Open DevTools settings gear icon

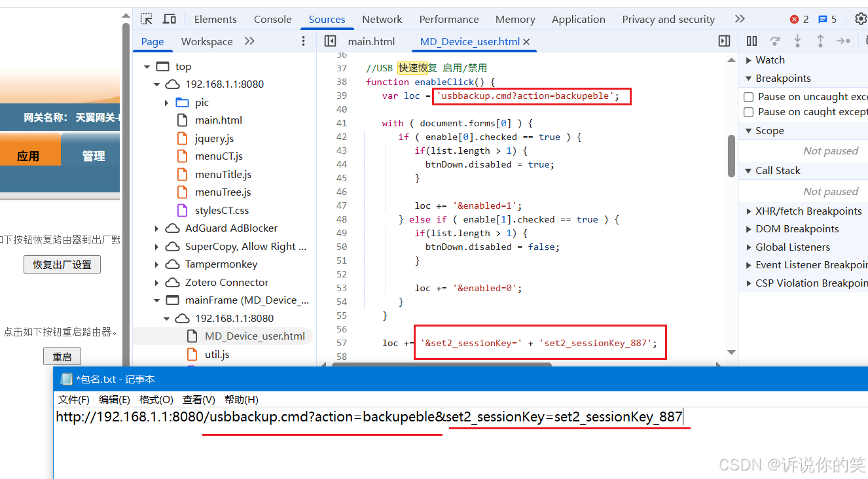coord(860,19)
